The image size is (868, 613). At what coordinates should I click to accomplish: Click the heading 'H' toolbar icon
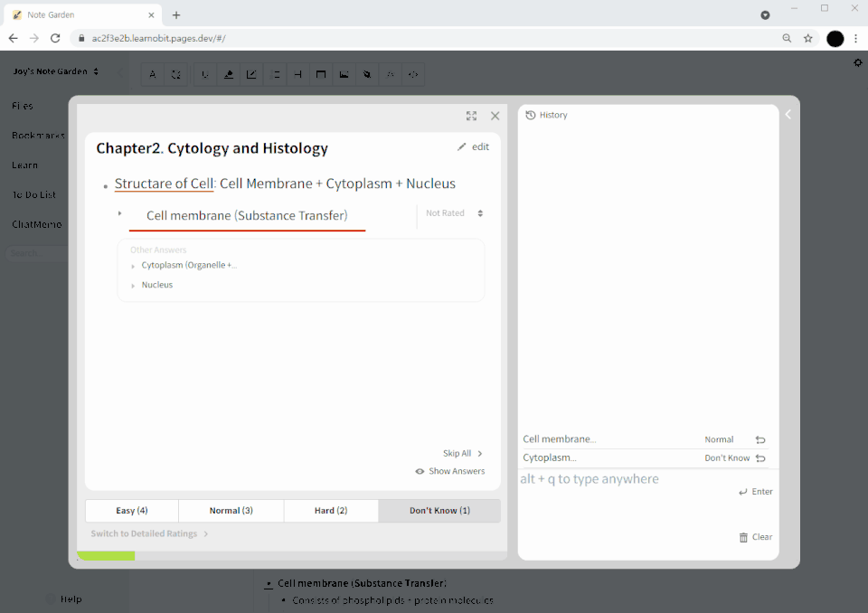click(297, 74)
